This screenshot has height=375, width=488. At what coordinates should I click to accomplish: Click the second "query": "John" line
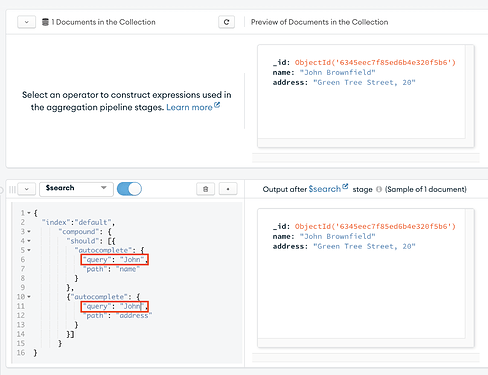[115, 306]
